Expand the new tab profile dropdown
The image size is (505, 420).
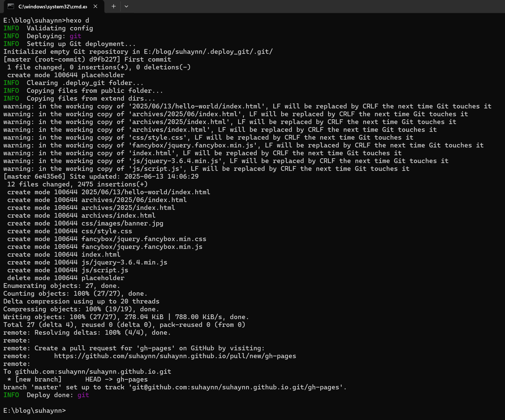[126, 6]
